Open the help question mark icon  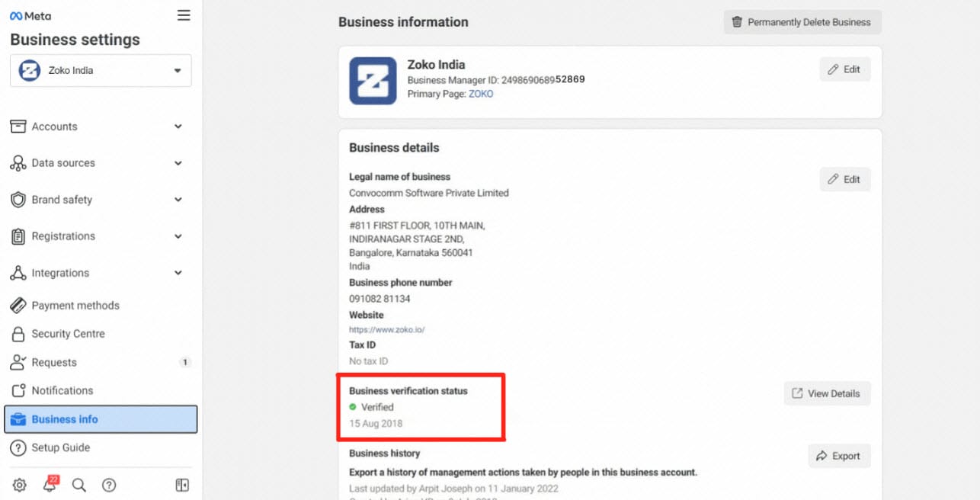click(x=109, y=486)
